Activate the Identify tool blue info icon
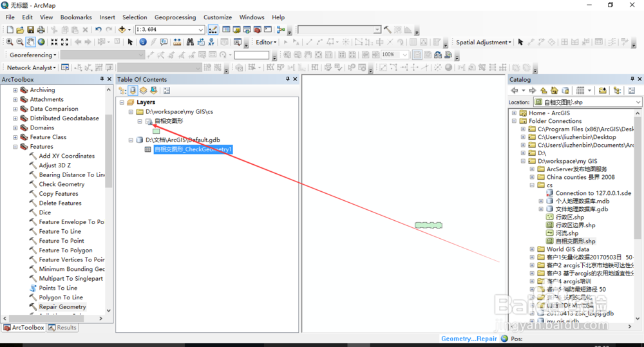 142,42
